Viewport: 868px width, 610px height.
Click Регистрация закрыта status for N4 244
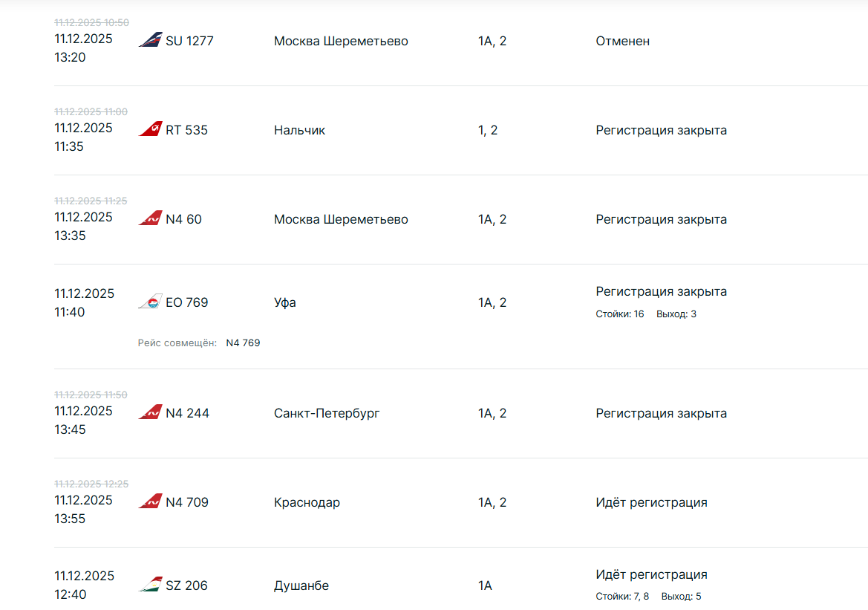click(661, 413)
